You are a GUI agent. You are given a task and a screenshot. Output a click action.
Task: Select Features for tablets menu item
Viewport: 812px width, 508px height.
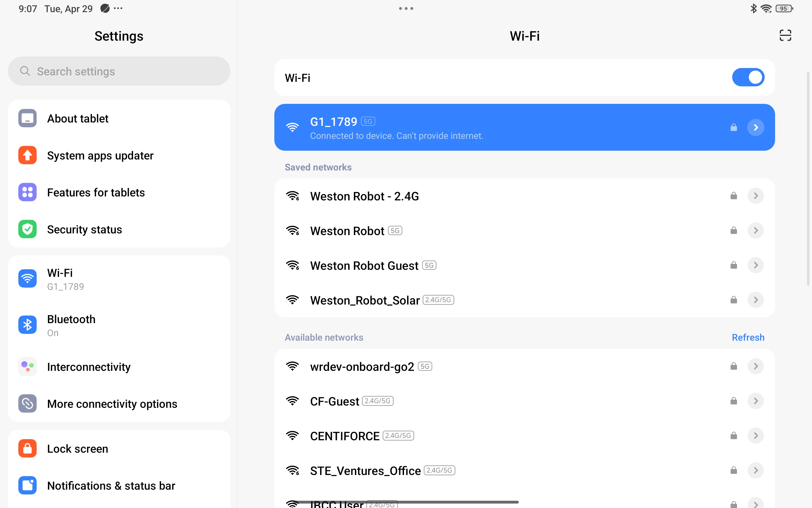coord(119,192)
